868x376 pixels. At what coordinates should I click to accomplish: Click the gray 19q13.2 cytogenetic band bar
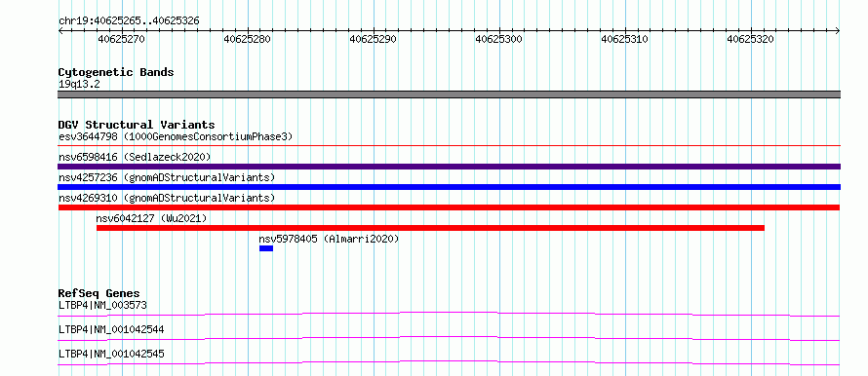click(x=449, y=94)
